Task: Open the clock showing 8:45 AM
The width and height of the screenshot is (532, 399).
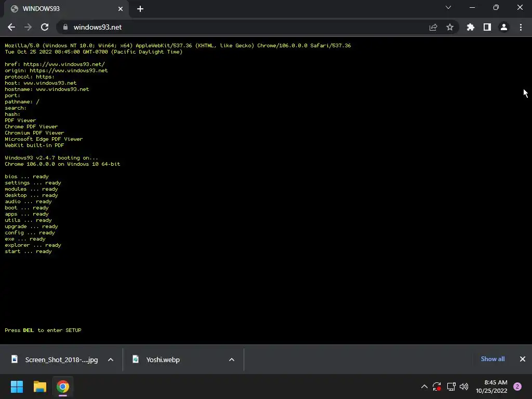Action: 491,387
